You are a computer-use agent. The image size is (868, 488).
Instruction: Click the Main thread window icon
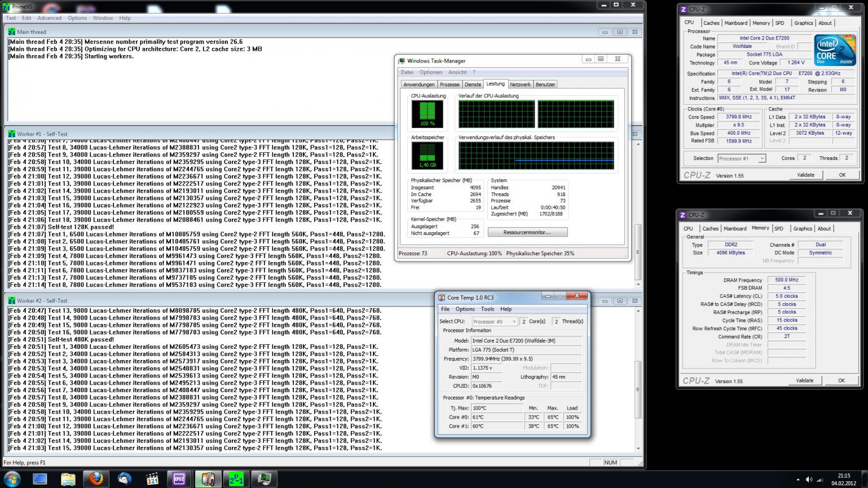(x=12, y=32)
